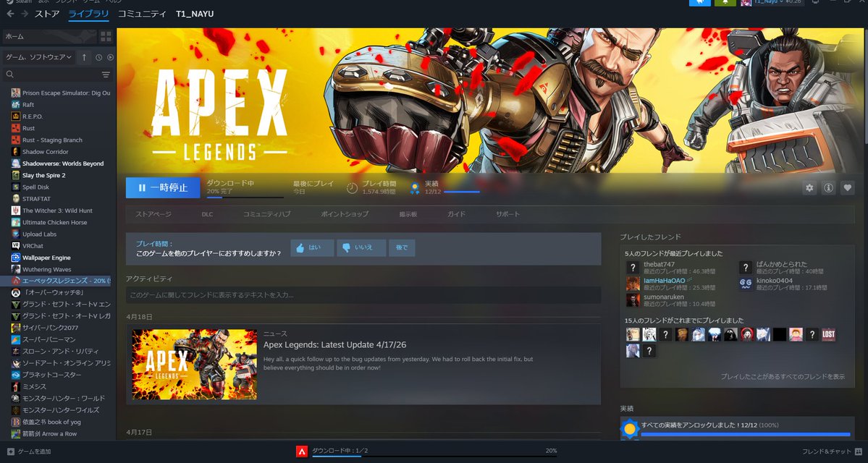Switch to ライブラリ tab
The width and height of the screenshot is (868, 463).
[88, 14]
